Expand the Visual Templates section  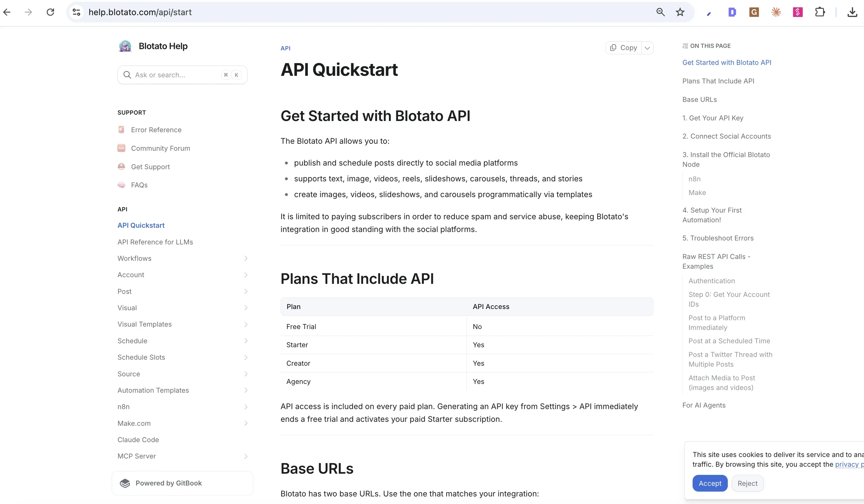pyautogui.click(x=246, y=324)
